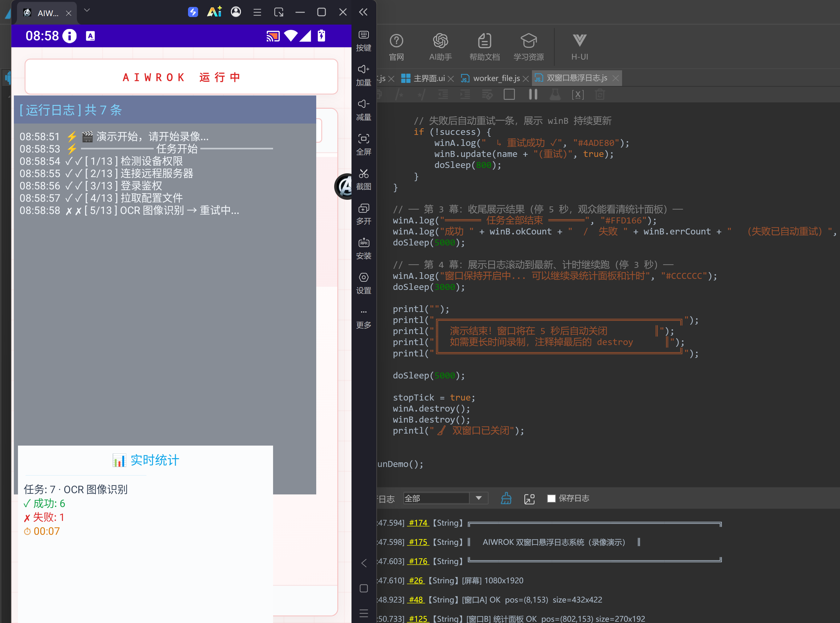840x623 pixels.
Task: Open the user account icon in the emulator title bar
Action: [236, 12]
